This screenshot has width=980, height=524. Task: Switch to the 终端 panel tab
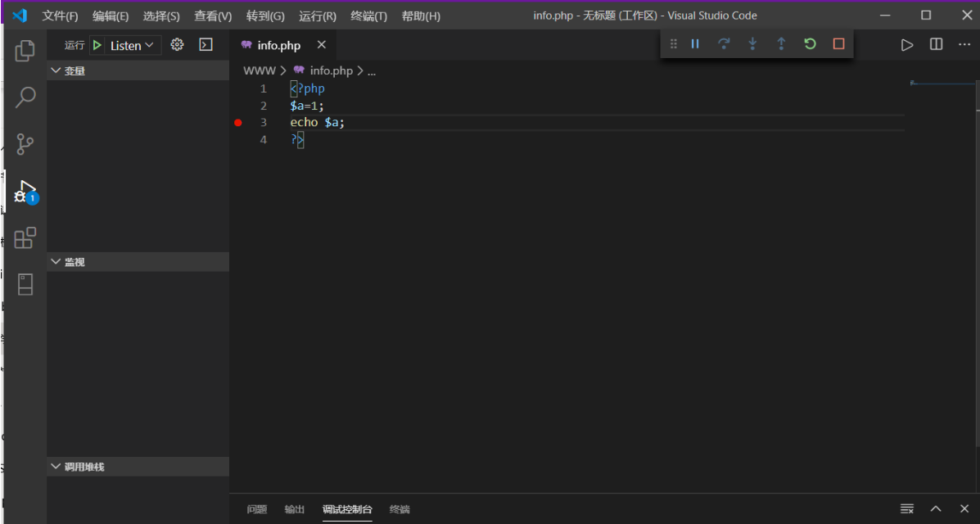pyautogui.click(x=399, y=509)
